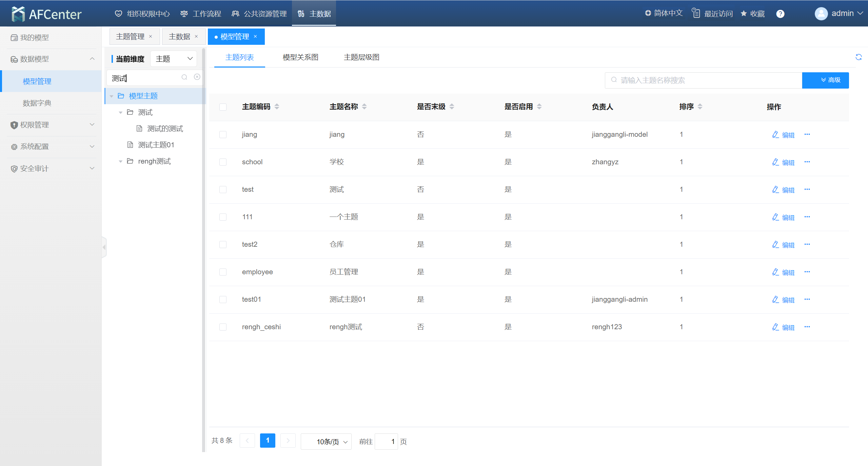The width and height of the screenshot is (868, 466).
Task: Open the 10条/页 page size dropdown
Action: (326, 442)
